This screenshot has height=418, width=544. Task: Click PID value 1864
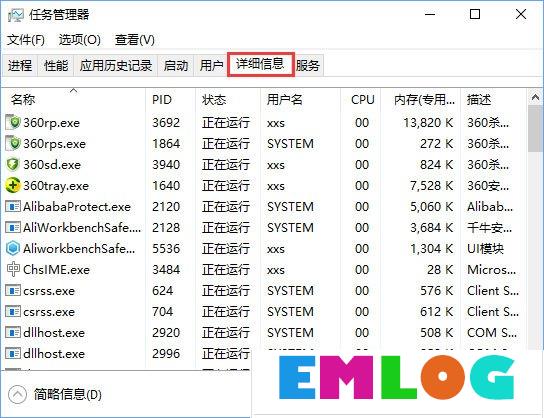pos(166,144)
